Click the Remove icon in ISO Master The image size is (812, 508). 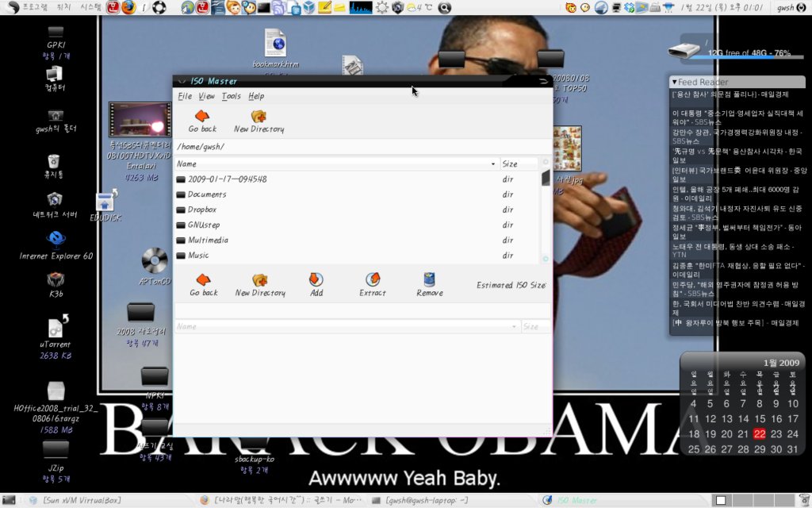[429, 280]
